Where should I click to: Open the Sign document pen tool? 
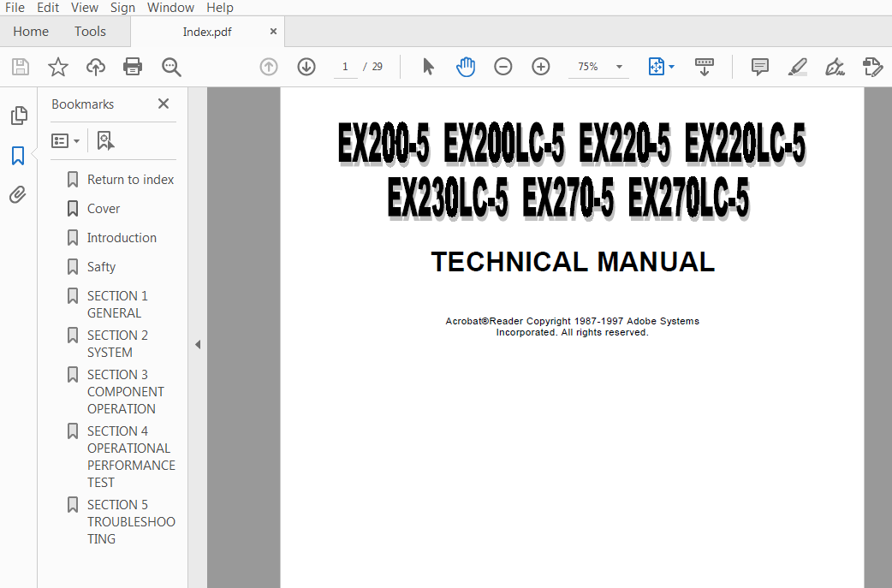(835, 67)
